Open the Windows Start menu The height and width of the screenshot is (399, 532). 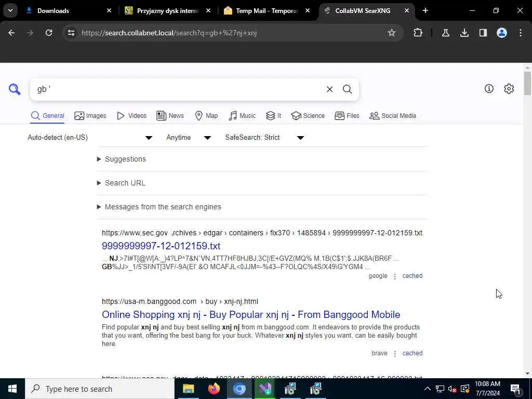(12, 389)
